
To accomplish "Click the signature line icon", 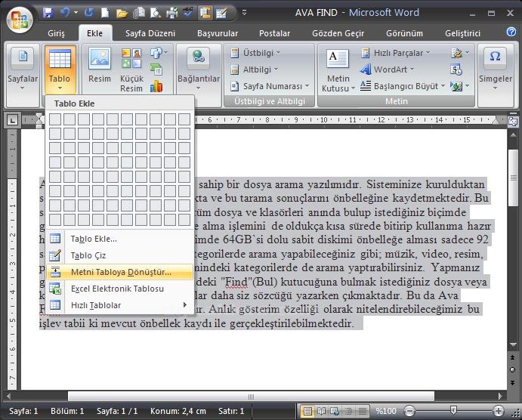I will [x=456, y=53].
